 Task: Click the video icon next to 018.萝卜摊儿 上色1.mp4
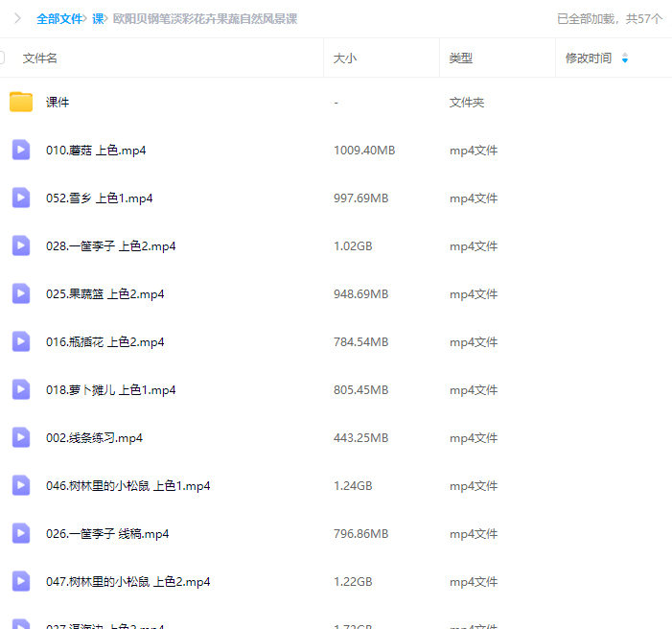click(21, 389)
